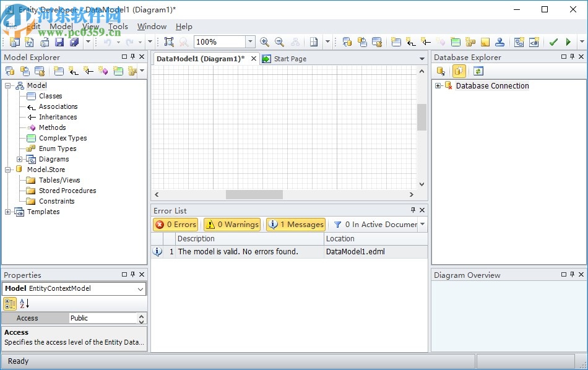Viewport: 588px width, 370px height.
Task: Pin the Model Explorer panel
Action: [x=132, y=56]
